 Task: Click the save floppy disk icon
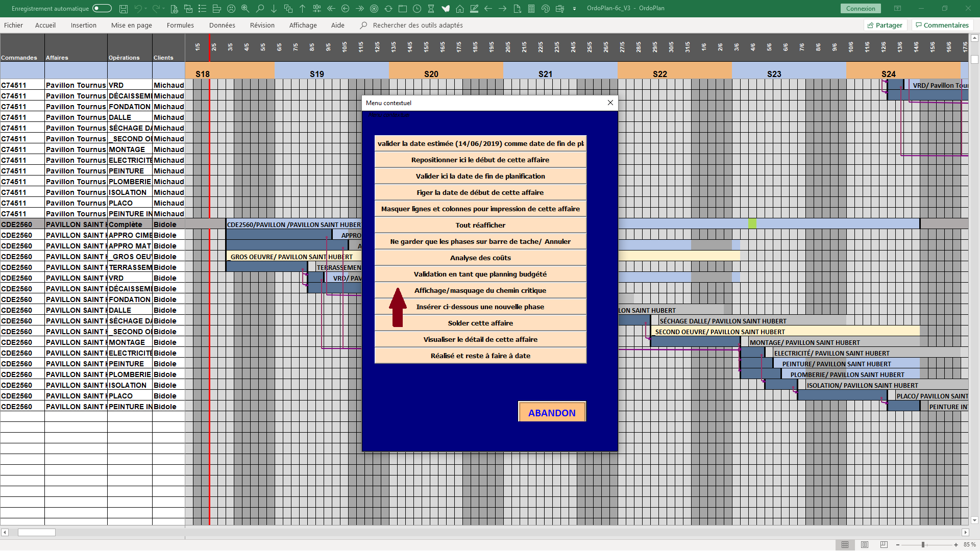(124, 8)
